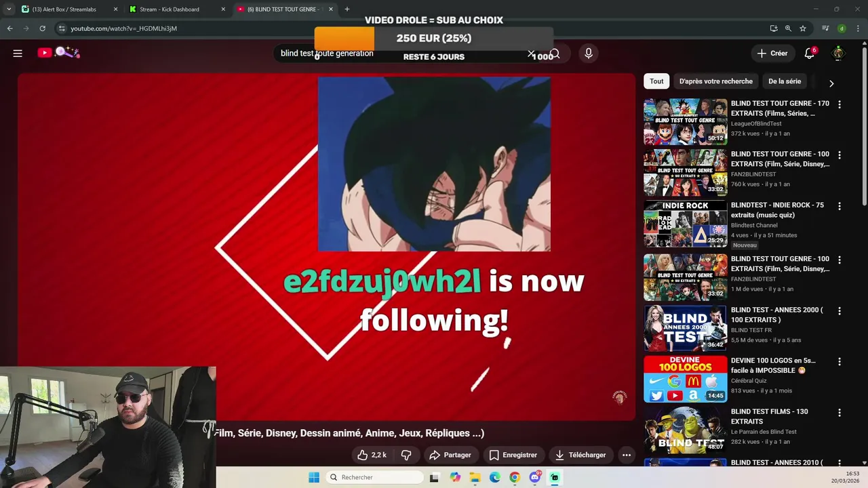Launch Microsoft Edge from taskbar
The height and width of the screenshot is (488, 868).
point(495,477)
